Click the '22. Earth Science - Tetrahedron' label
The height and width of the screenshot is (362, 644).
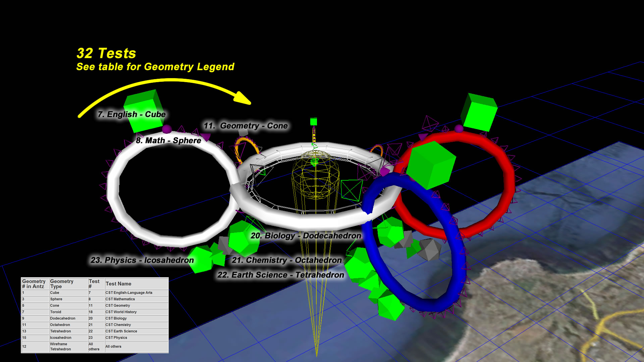pos(280,275)
